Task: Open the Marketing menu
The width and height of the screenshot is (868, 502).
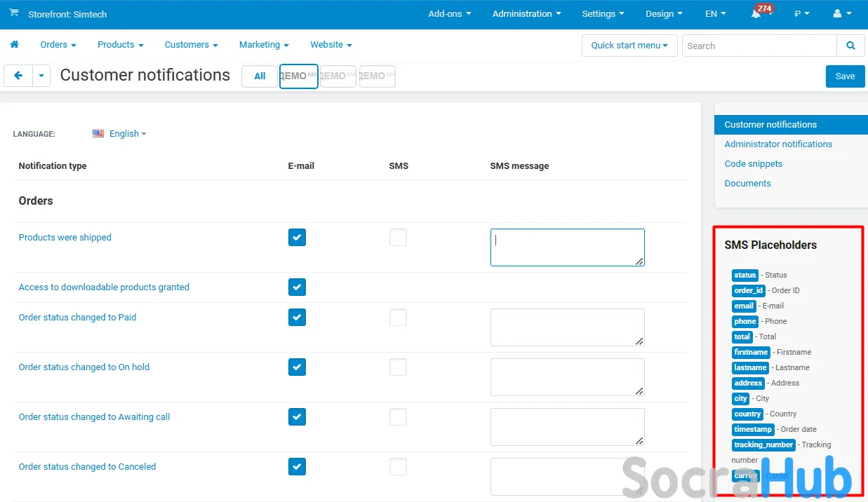Action: pos(264,45)
